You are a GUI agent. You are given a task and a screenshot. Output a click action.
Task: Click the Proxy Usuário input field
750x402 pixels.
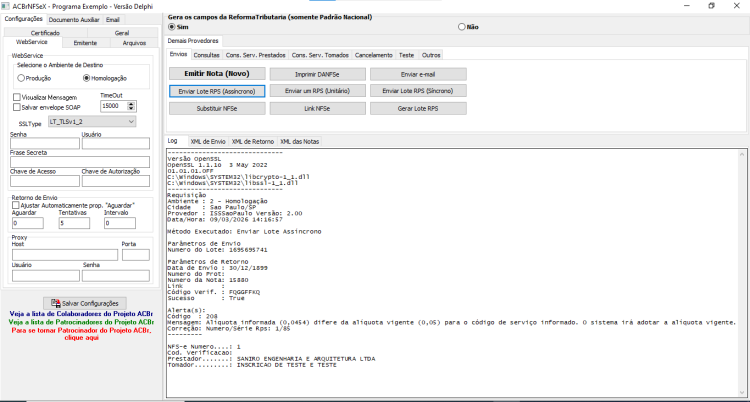pyautogui.click(x=46, y=276)
